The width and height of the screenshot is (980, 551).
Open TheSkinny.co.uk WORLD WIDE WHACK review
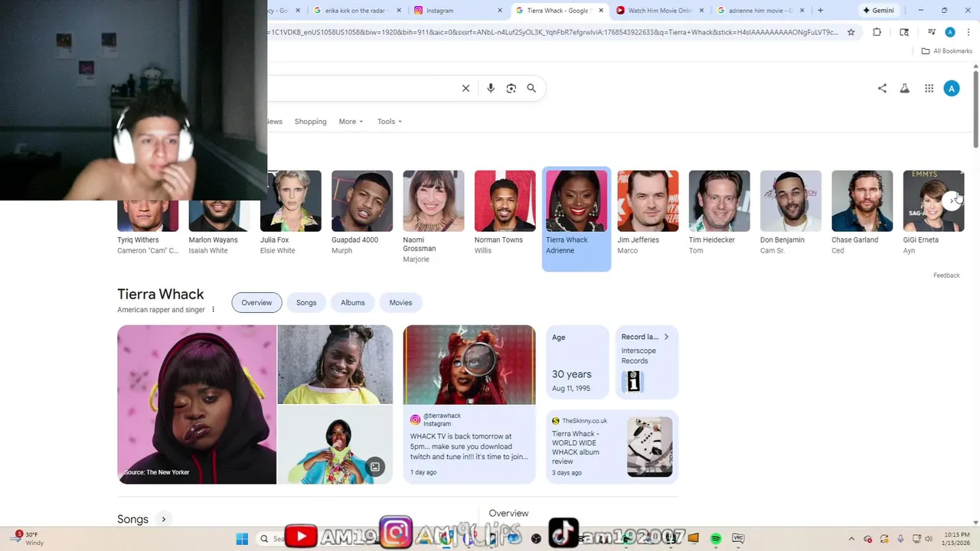[612, 447]
